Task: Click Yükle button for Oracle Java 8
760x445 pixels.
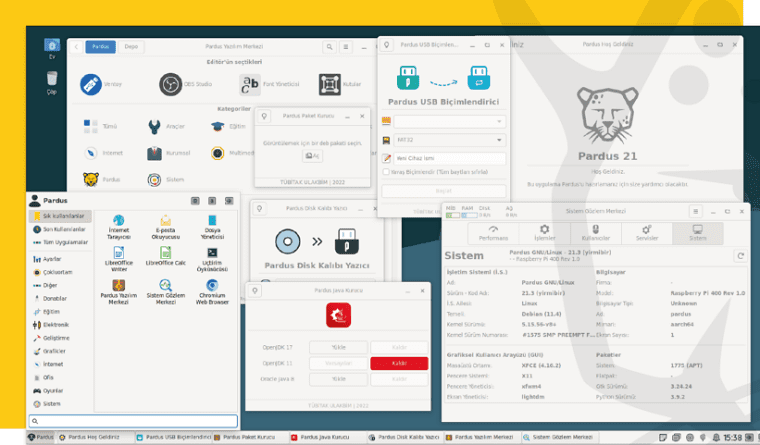Action: pyautogui.click(x=338, y=379)
